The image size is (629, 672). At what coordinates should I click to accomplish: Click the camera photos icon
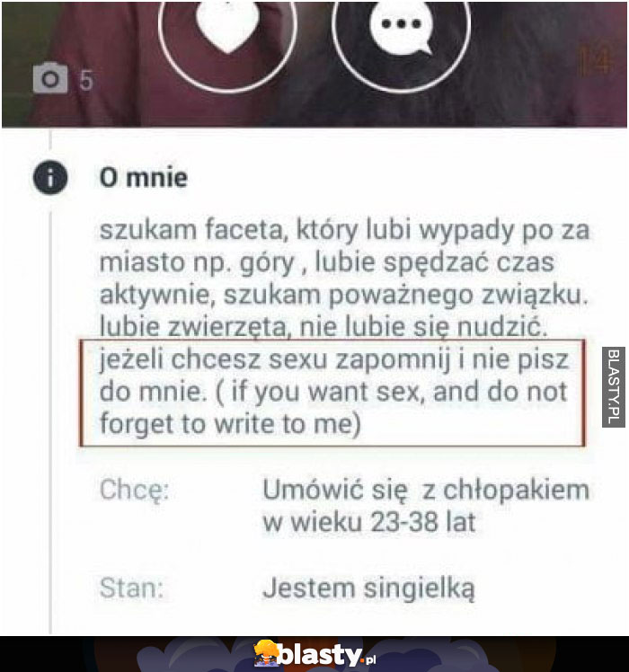click(x=50, y=78)
